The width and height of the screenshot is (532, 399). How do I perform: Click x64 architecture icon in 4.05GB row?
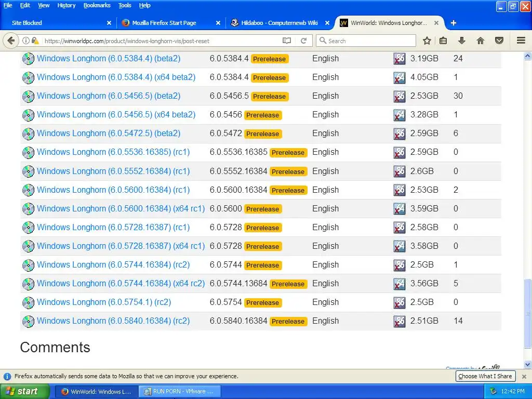tap(400, 77)
